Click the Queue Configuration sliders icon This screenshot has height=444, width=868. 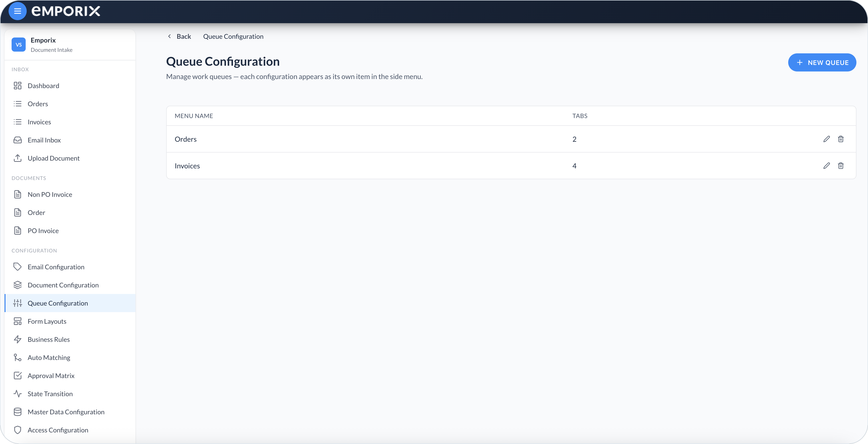tap(18, 303)
